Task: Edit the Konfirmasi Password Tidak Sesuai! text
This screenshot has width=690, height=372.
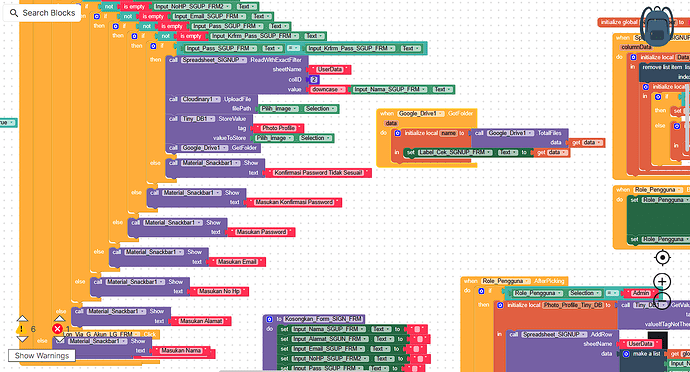Action: click(x=318, y=173)
